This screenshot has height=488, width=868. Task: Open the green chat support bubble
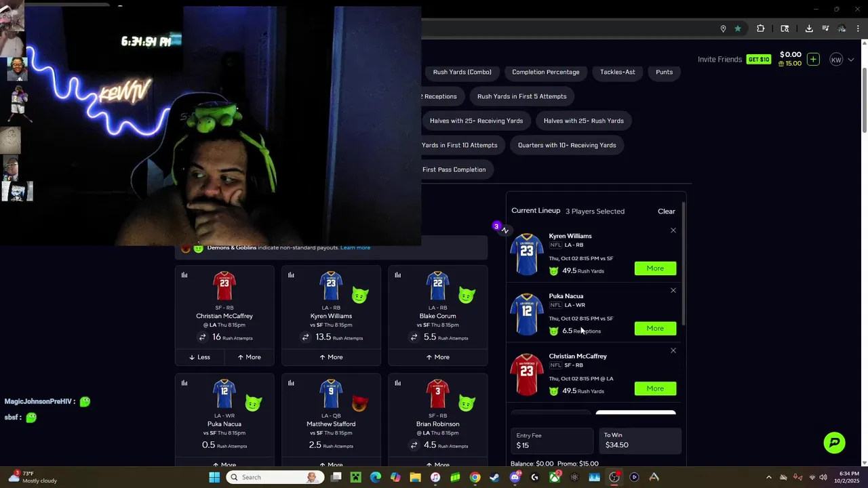pos(835,443)
